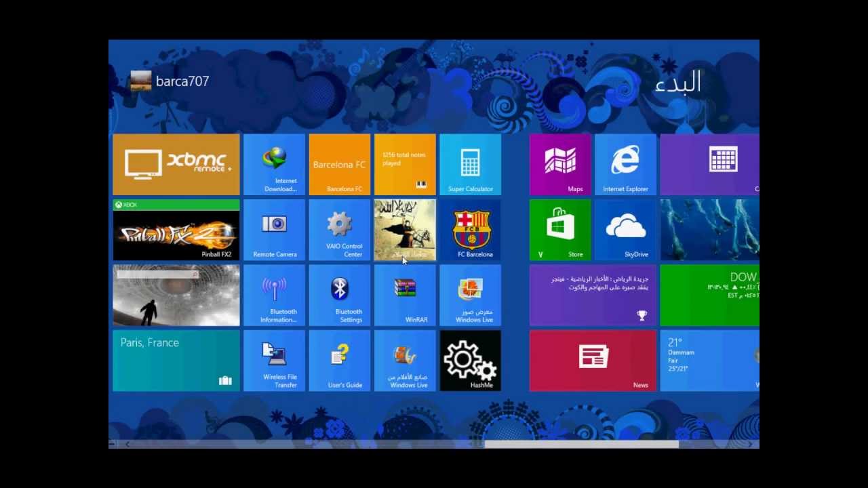Open the Dammam weather tile
This screenshot has width=868, height=488.
(710, 361)
